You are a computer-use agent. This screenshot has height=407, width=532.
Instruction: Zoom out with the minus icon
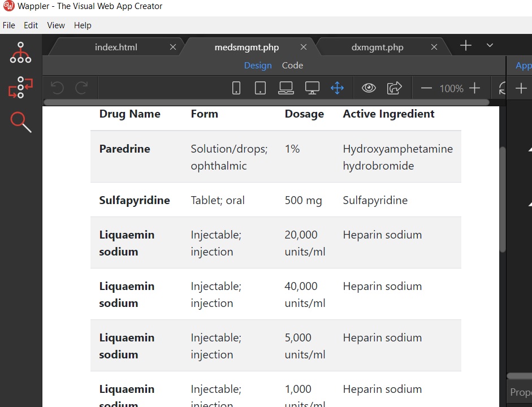click(426, 89)
